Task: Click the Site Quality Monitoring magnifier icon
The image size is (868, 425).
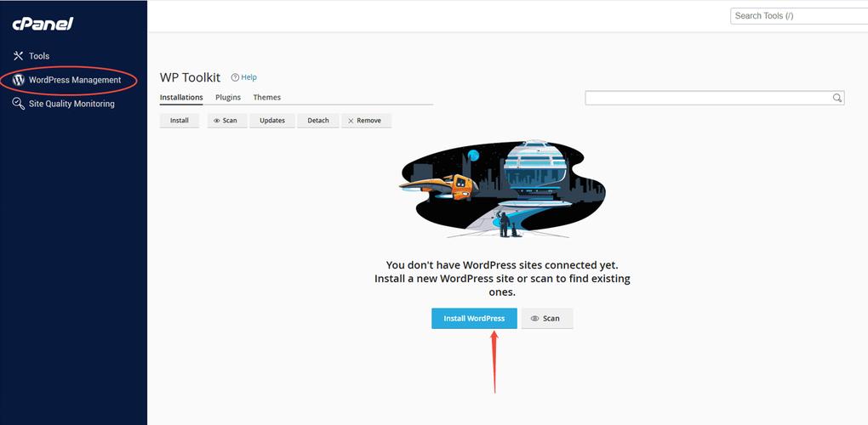Action: pos(18,104)
